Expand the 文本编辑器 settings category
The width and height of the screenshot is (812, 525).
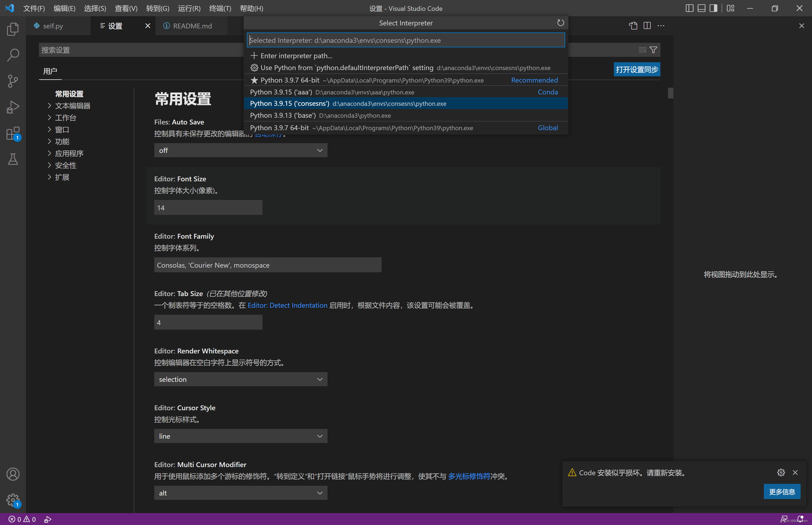pyautogui.click(x=73, y=106)
